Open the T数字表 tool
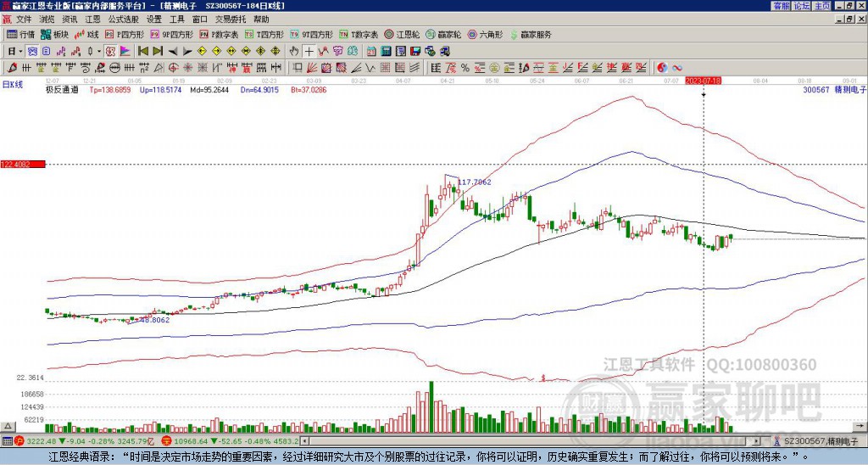 click(x=359, y=34)
